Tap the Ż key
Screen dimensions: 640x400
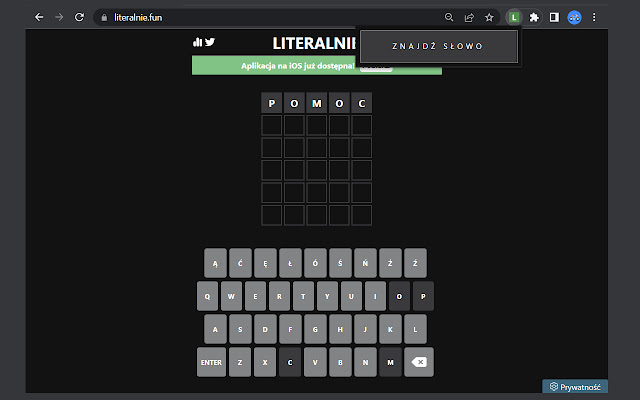pyautogui.click(x=390, y=263)
